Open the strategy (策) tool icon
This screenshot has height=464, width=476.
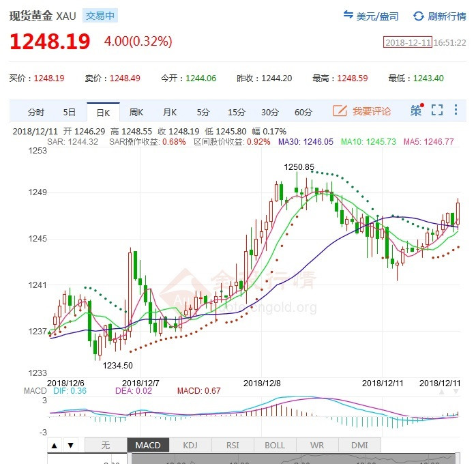(x=416, y=111)
